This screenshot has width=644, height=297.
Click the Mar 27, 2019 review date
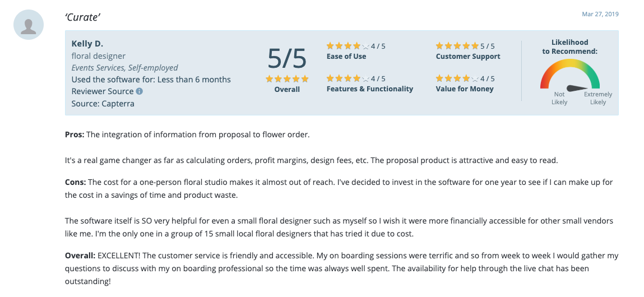[x=600, y=14]
